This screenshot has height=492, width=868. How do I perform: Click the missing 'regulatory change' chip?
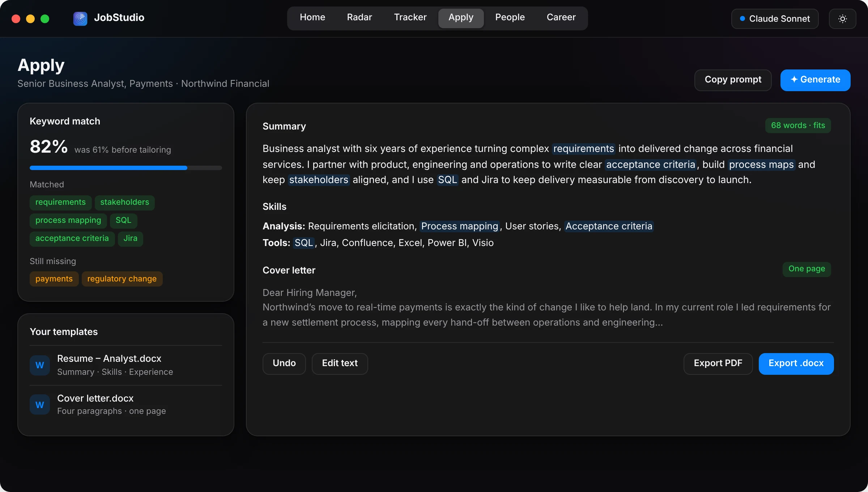tap(122, 279)
